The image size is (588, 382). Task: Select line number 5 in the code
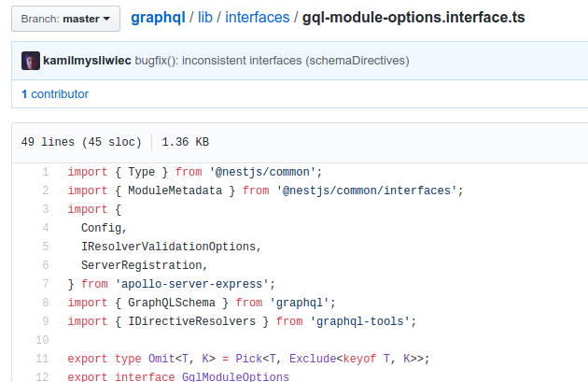[x=46, y=247]
